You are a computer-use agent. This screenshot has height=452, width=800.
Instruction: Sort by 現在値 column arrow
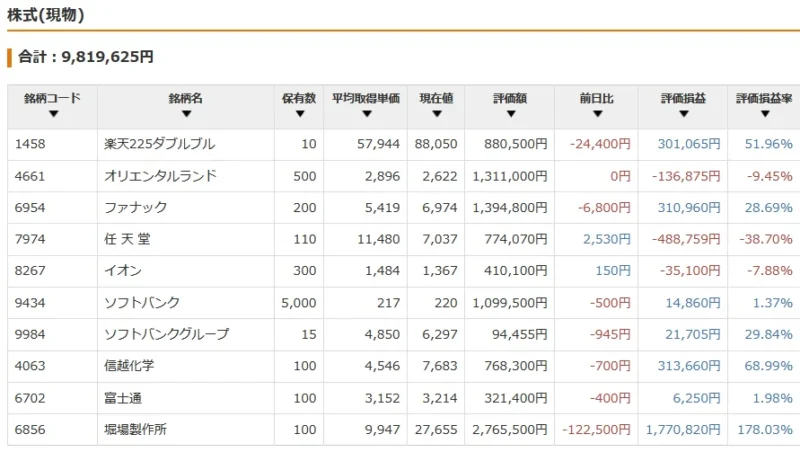(x=437, y=114)
